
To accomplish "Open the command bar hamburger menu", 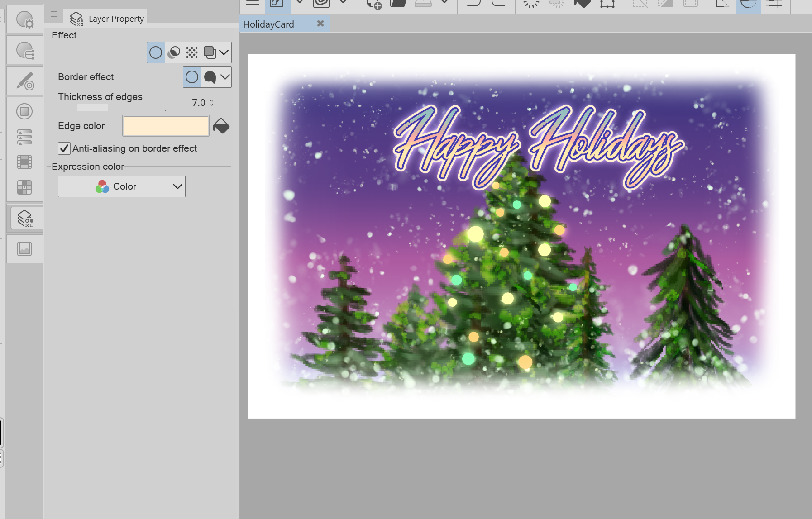I will 252,4.
